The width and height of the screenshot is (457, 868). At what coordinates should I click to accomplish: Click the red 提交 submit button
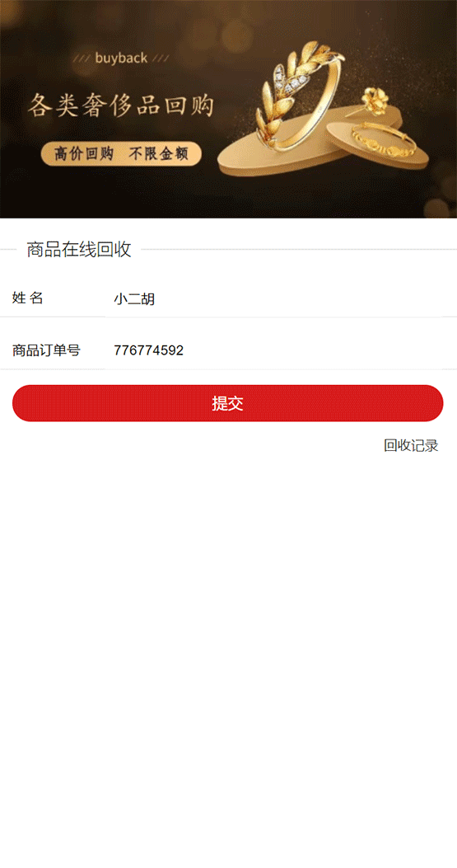coord(228,403)
